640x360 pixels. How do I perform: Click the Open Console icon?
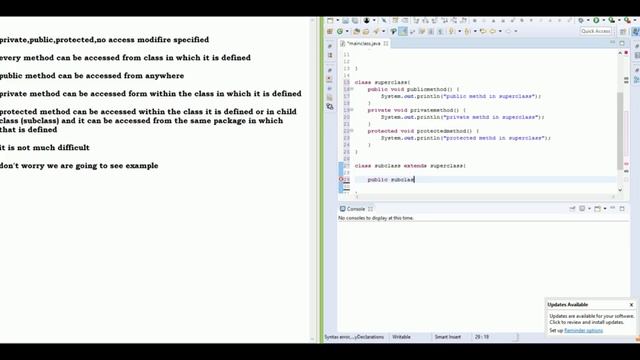click(x=598, y=209)
